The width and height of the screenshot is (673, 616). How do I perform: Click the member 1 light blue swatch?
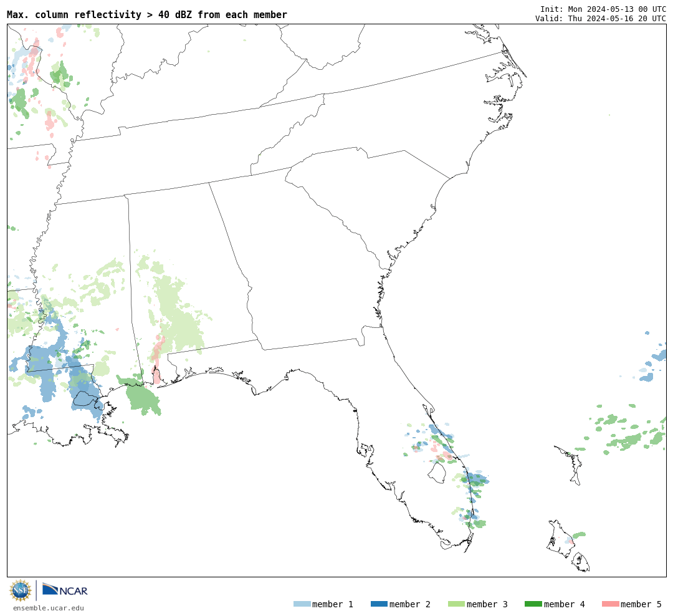(302, 604)
